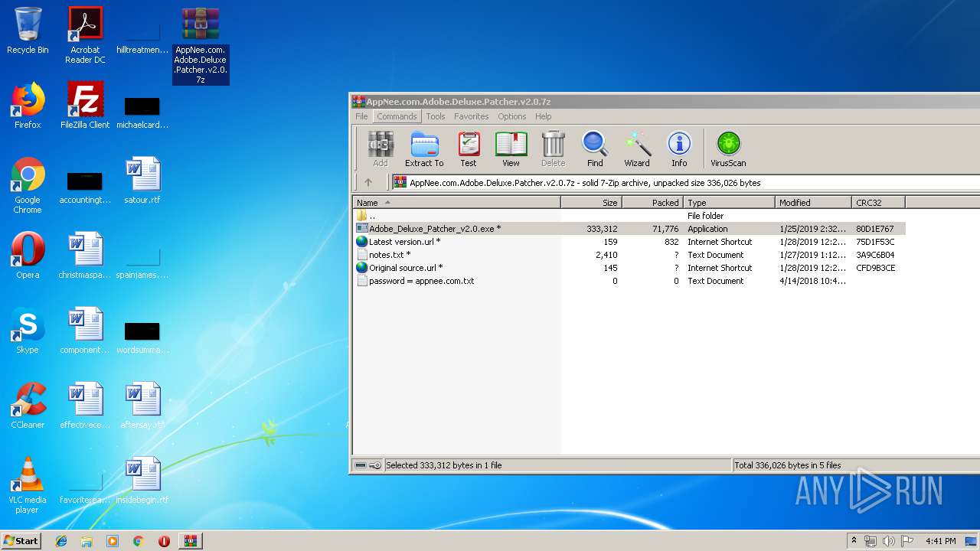Open FileZilla Client shortcut
This screenshot has width=980, height=551.
click(85, 106)
